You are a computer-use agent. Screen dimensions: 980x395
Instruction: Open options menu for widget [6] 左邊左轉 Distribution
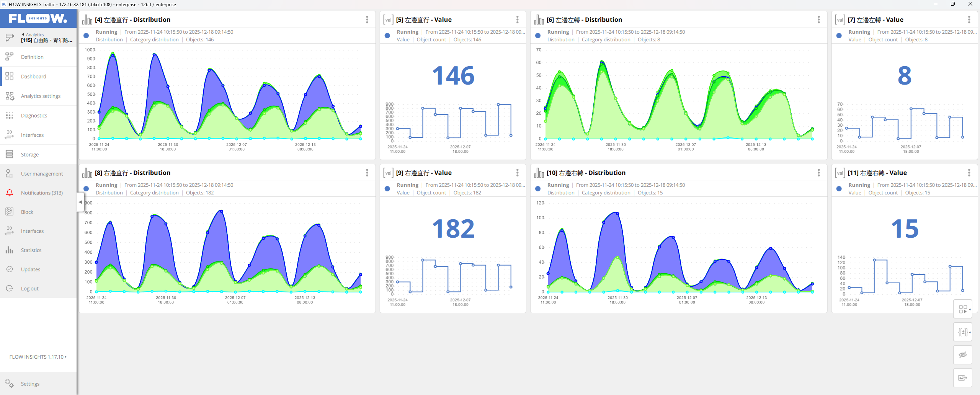click(x=818, y=20)
